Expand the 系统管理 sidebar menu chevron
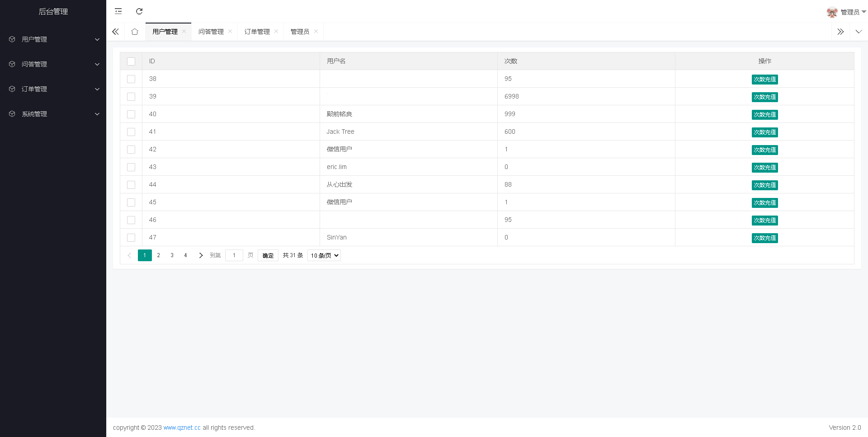This screenshot has width=868, height=437. point(97,114)
